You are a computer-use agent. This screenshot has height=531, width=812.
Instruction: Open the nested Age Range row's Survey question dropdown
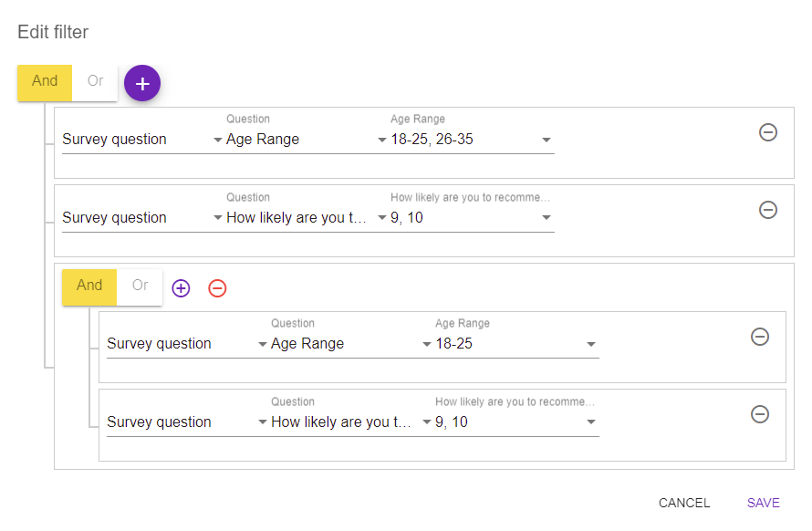click(x=187, y=344)
